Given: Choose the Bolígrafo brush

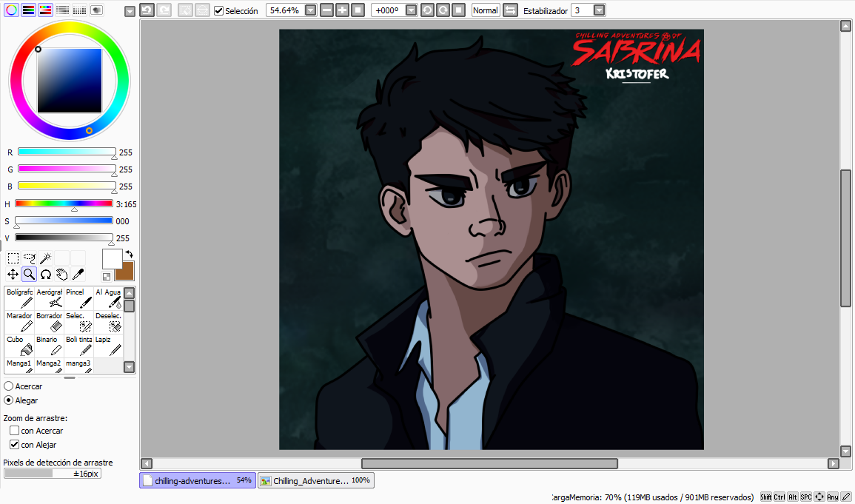Looking at the screenshot, I should pyautogui.click(x=19, y=298).
